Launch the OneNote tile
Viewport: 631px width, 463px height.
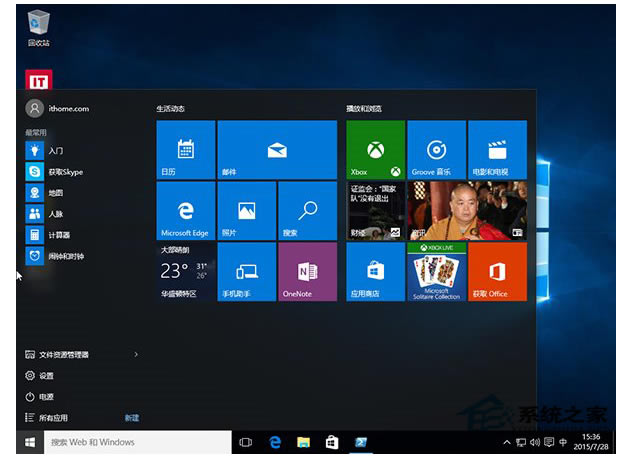point(307,272)
